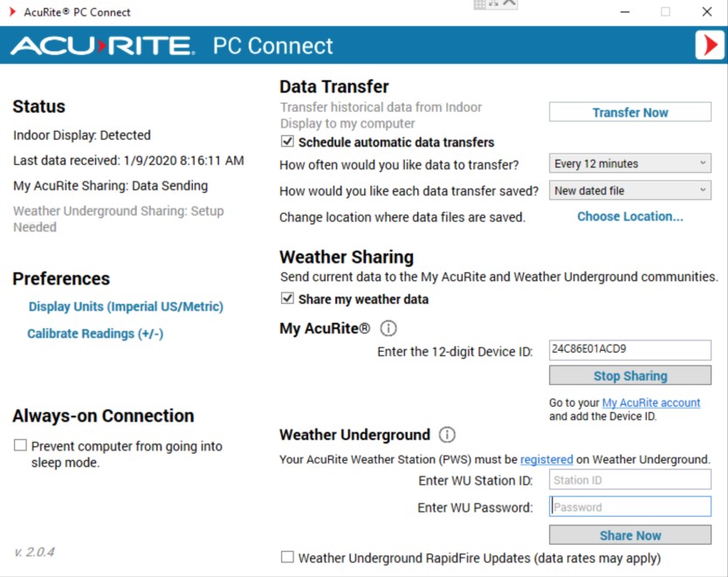Screen dimensions: 728x577
Task: Click the My AcuRite info icon
Action: click(388, 328)
